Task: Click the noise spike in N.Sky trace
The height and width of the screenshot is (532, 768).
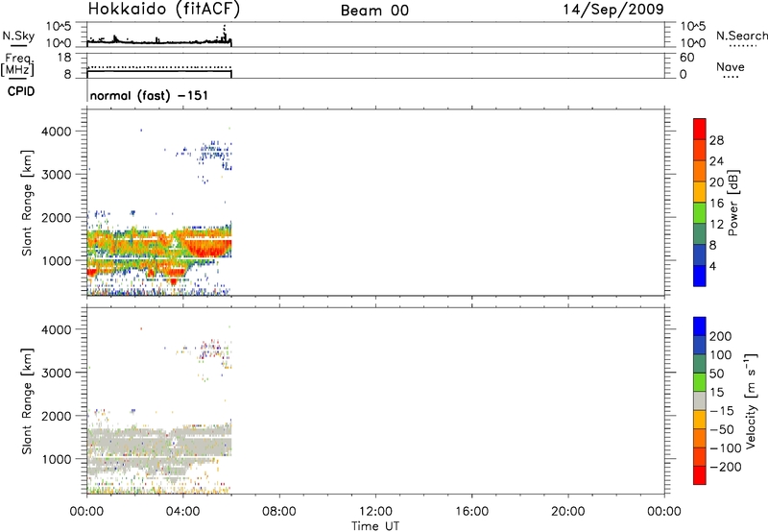Action: [225, 32]
